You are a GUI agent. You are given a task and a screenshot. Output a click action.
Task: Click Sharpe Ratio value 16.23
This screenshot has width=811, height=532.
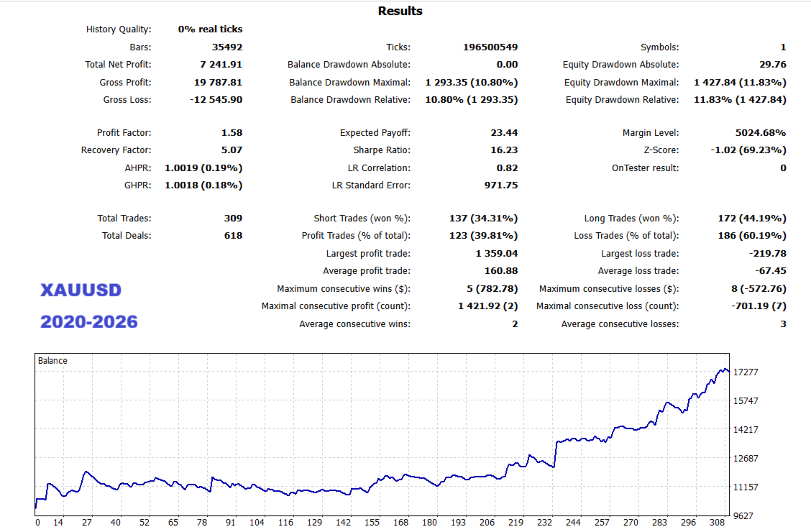tap(504, 150)
